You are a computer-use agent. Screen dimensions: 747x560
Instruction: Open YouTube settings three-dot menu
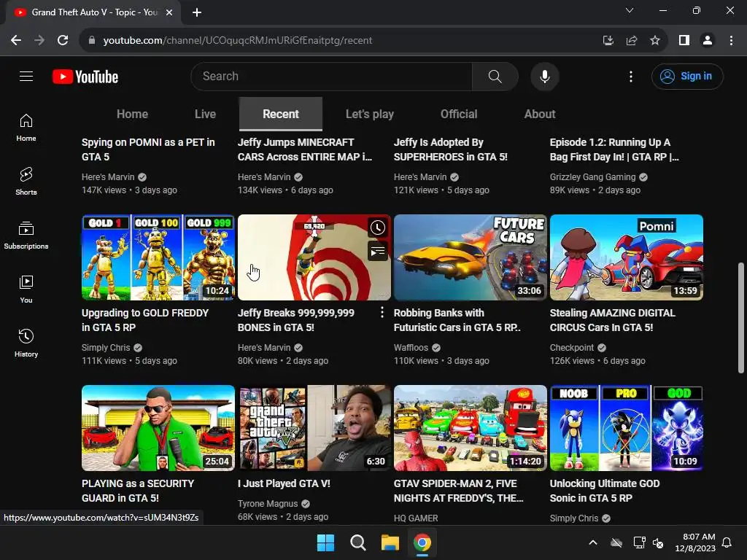click(x=631, y=76)
